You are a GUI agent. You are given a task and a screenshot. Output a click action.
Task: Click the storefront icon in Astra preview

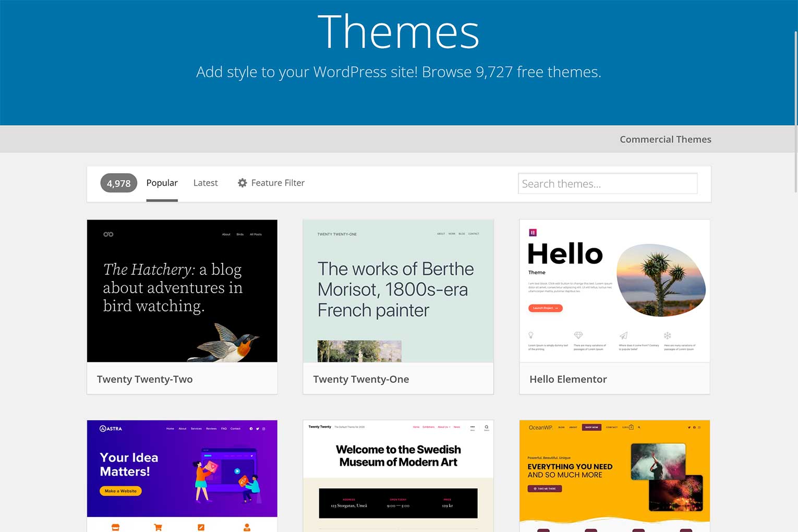[115, 527]
